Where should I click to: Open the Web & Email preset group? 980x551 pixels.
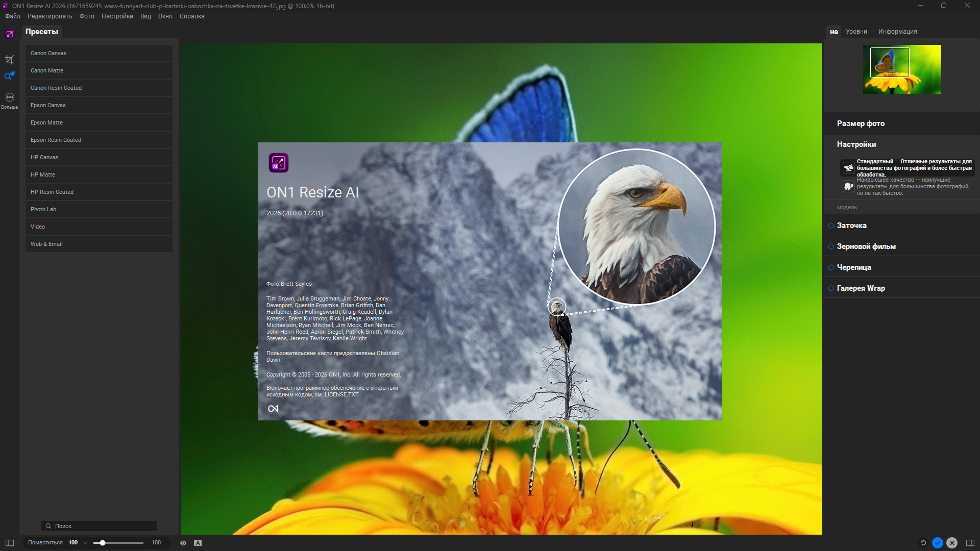[99, 244]
